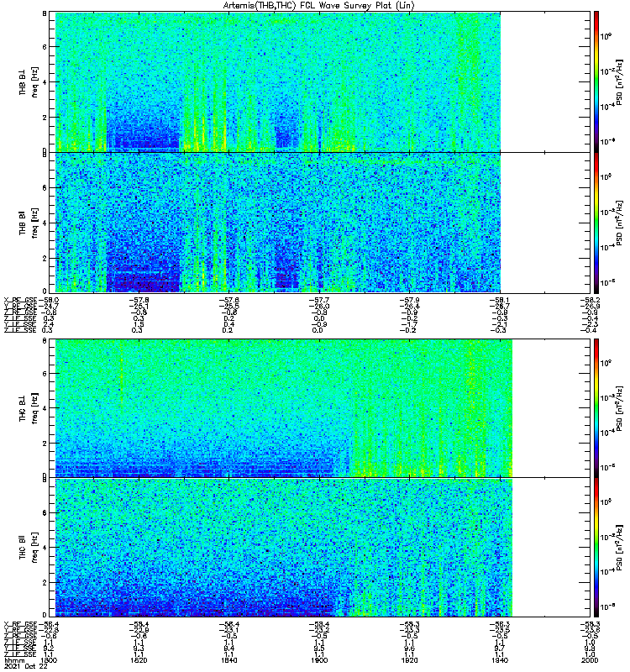Click the Y_LE_SSE value 9.3
Viewport: 630px width, 672px height.
[x=139, y=648]
